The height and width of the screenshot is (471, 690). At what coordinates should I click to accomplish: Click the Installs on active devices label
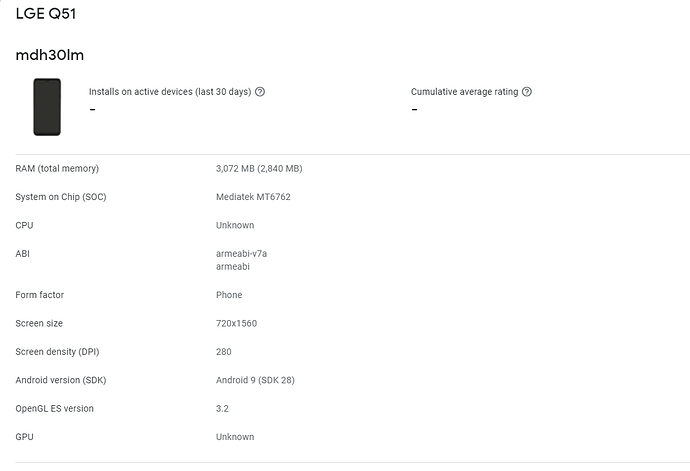click(170, 92)
